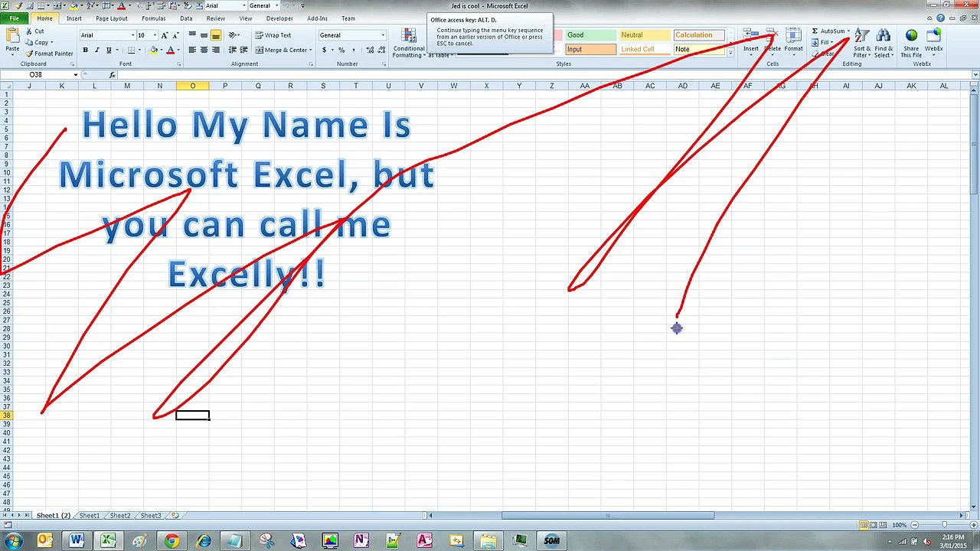
Task: Switch to the Developer tab
Action: [279, 18]
